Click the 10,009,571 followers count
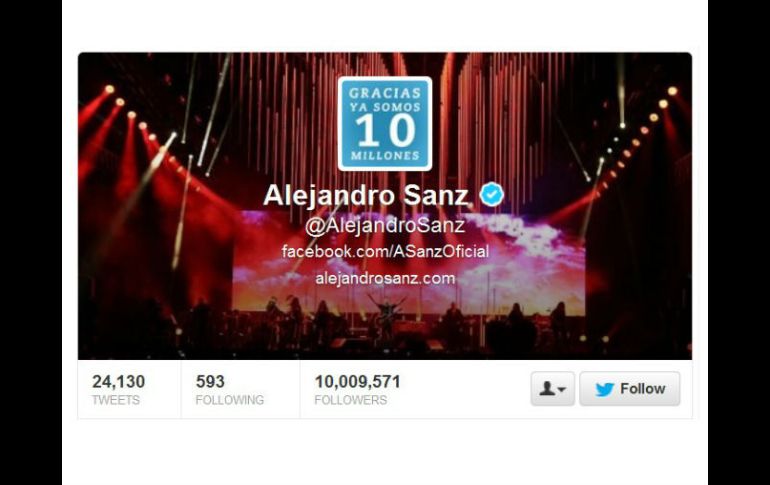 click(x=358, y=381)
